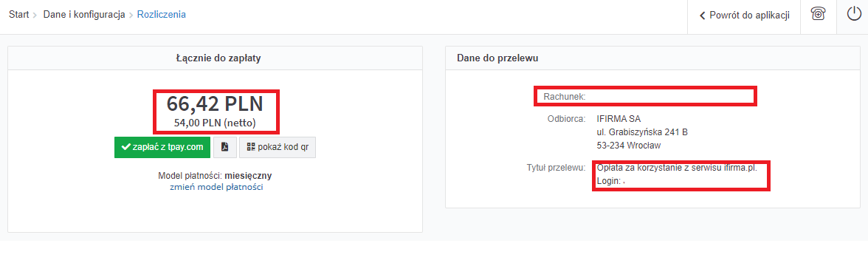Click the Łącznie do zapłaty panel header
This screenshot has width=868, height=266.
click(216, 58)
